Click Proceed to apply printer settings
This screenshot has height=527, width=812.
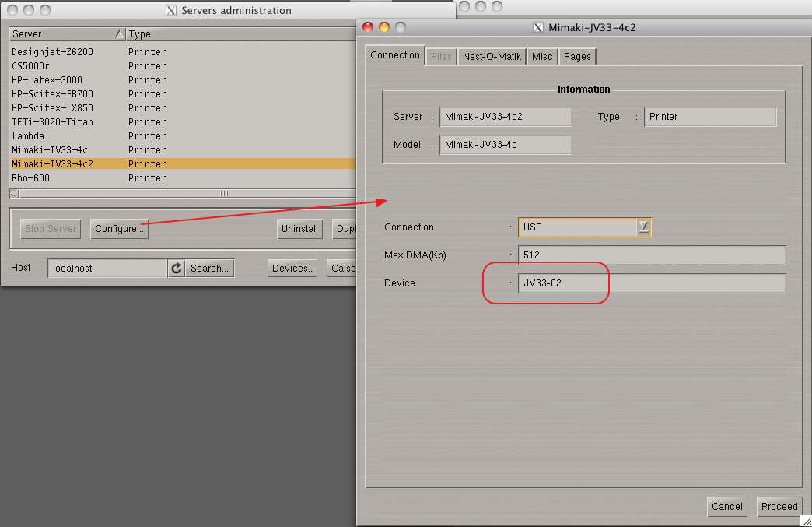tap(779, 507)
